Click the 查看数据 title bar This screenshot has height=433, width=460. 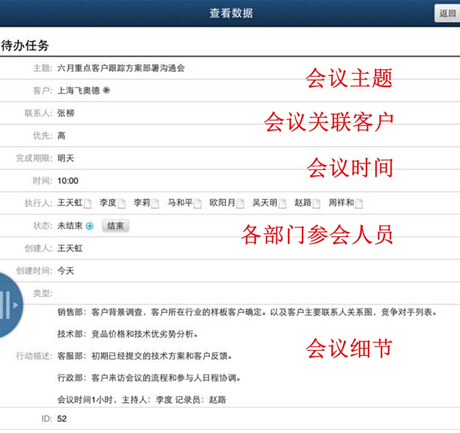point(231,13)
